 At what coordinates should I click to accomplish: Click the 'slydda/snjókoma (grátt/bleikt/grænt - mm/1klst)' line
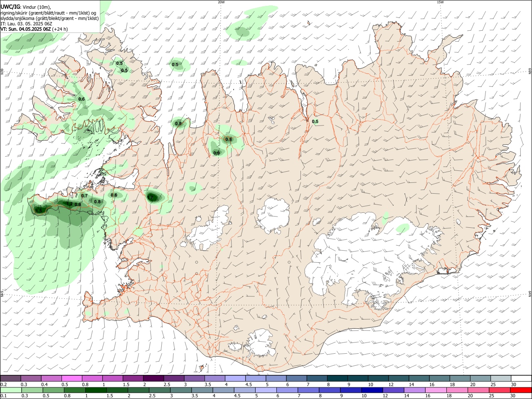pos(49,18)
